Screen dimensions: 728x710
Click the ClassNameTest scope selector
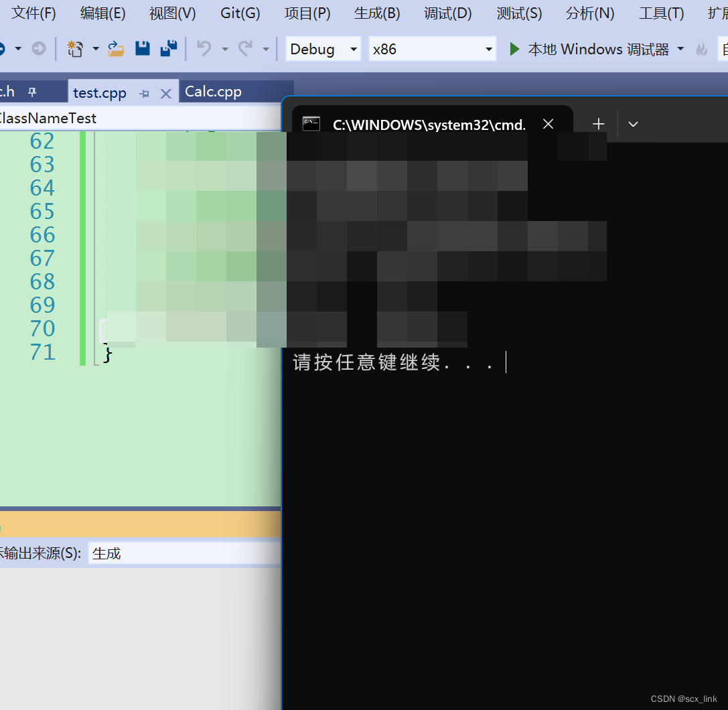tap(139, 118)
